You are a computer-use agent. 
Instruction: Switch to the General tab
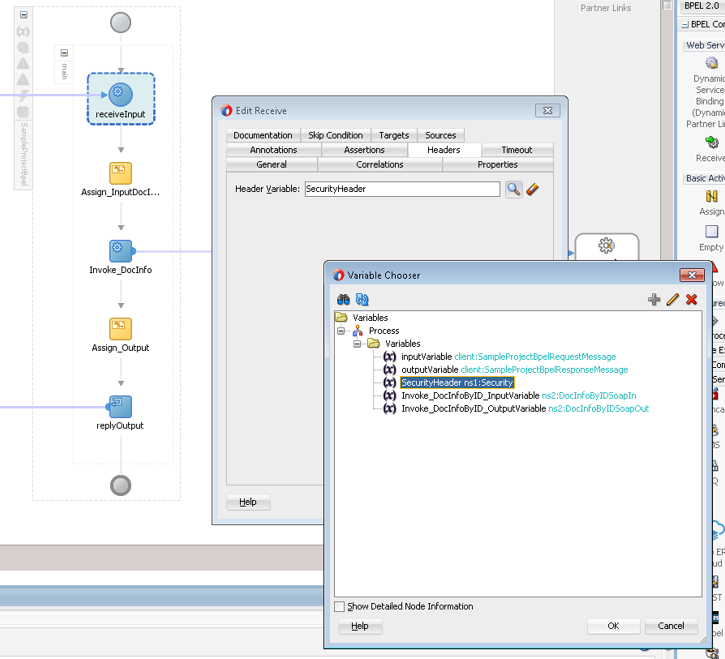click(x=271, y=165)
